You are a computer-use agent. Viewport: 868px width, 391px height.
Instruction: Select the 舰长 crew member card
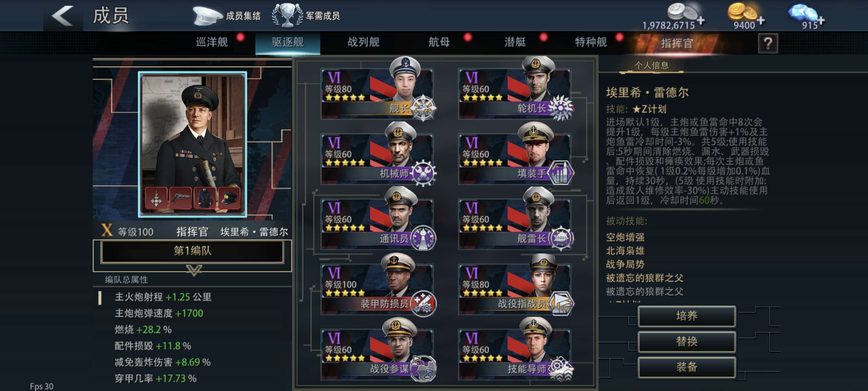tap(378, 90)
